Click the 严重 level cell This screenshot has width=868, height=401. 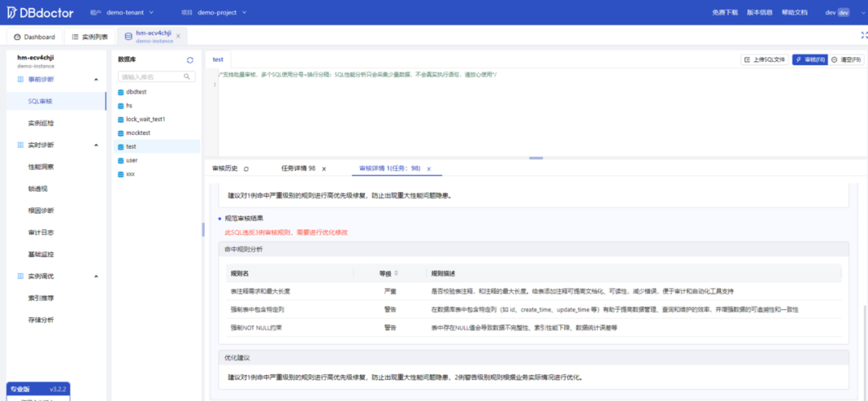point(390,291)
